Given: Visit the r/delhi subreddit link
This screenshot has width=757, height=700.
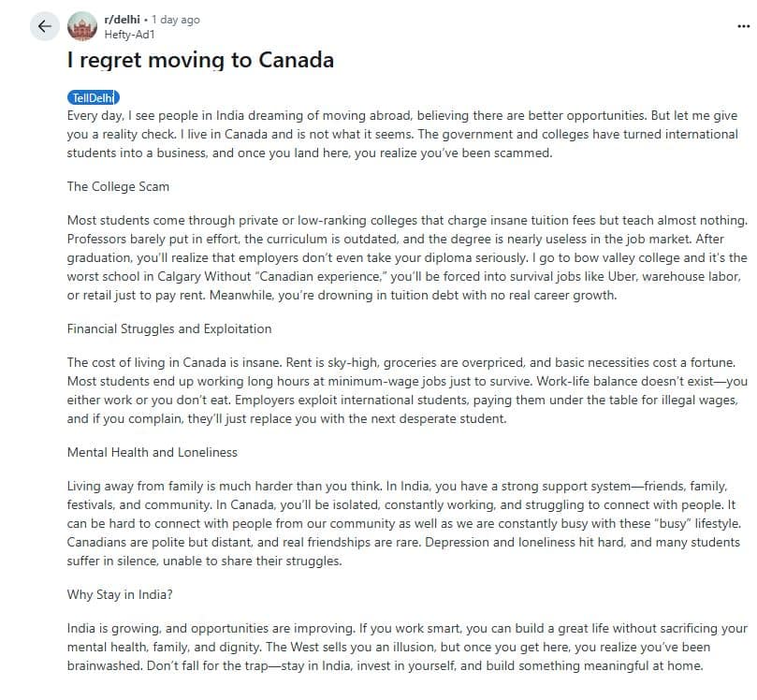Looking at the screenshot, I should [x=123, y=20].
